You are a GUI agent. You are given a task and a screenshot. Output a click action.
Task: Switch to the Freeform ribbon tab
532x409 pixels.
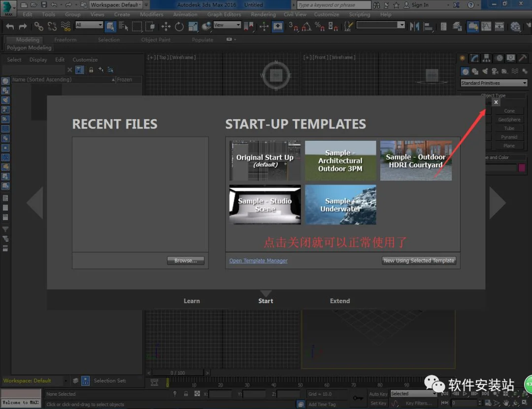point(66,40)
